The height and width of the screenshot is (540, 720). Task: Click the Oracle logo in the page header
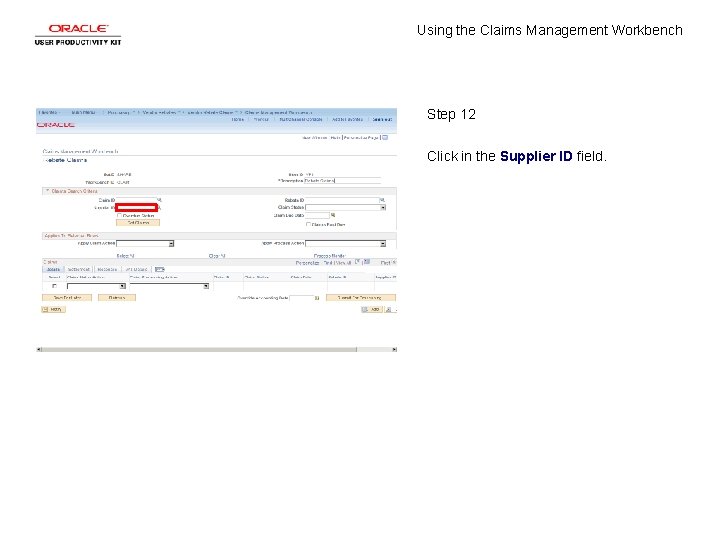click(56, 124)
